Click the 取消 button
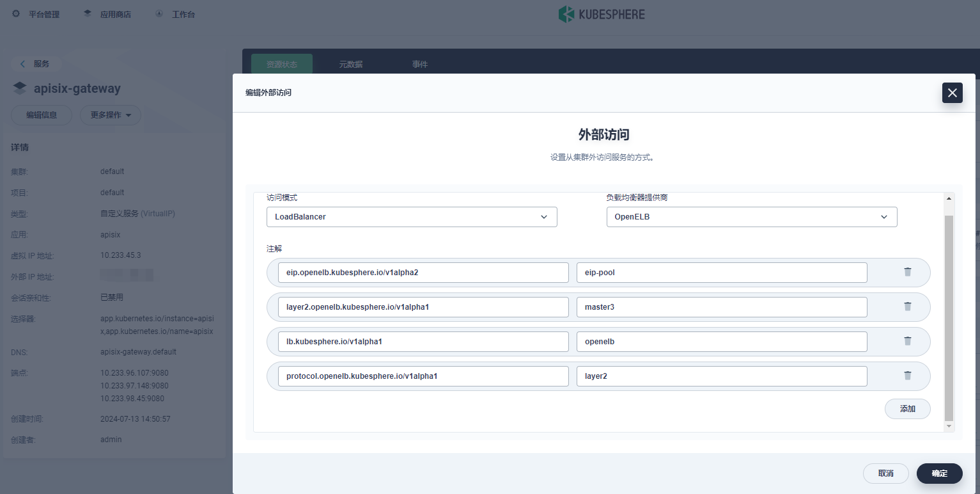 click(x=885, y=474)
